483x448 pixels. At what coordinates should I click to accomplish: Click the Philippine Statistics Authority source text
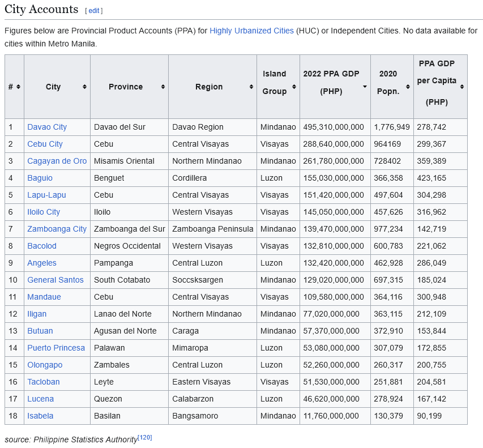[x=86, y=440]
